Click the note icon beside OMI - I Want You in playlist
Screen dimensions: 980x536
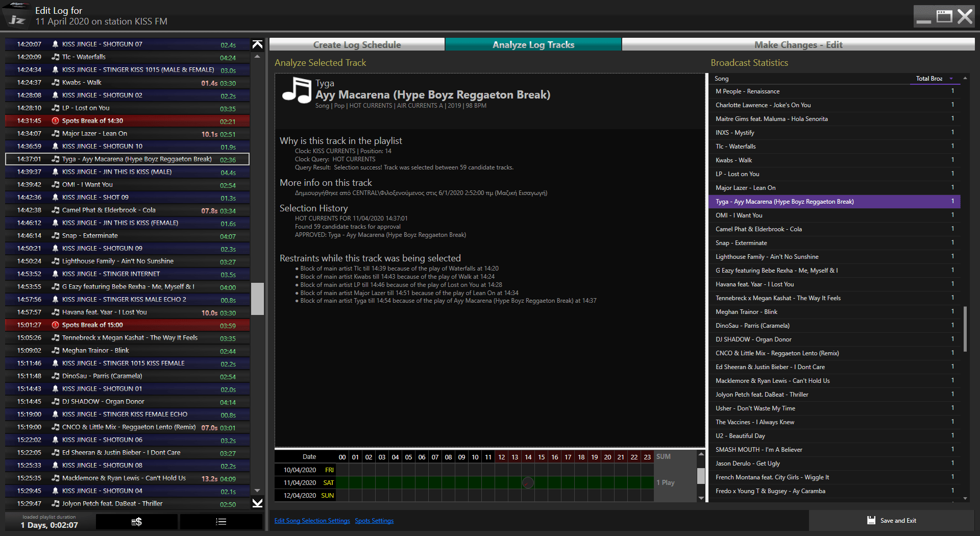tap(55, 185)
